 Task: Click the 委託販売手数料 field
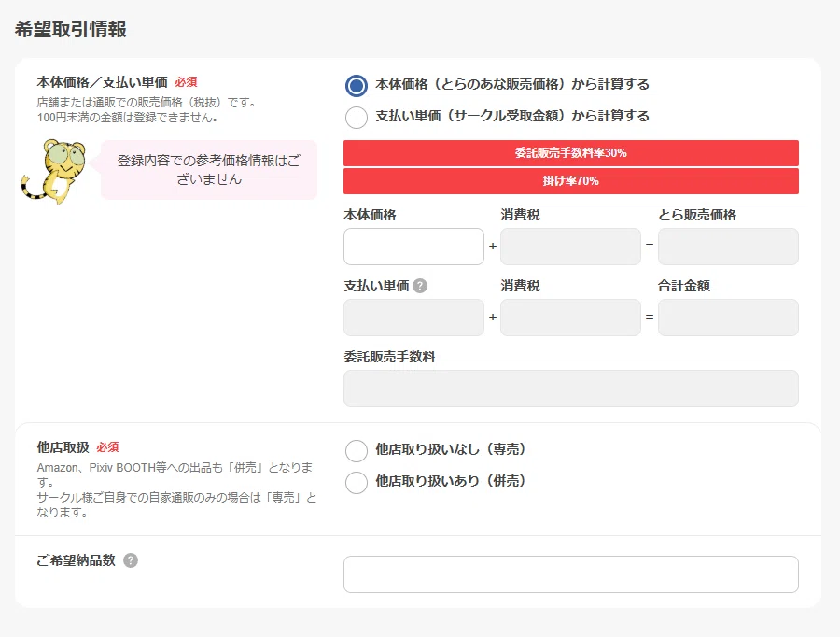click(571, 389)
